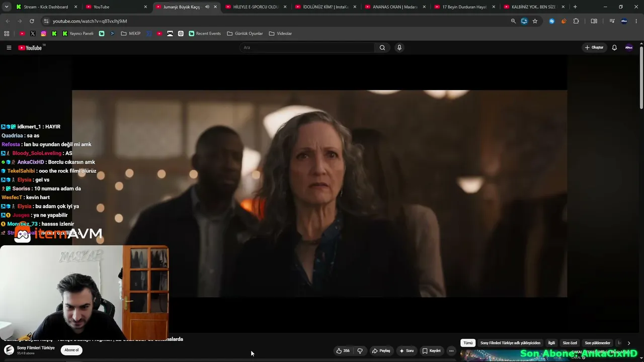Open the Videolar bookmarks folder
The height and width of the screenshot is (362, 644).
(x=280, y=34)
